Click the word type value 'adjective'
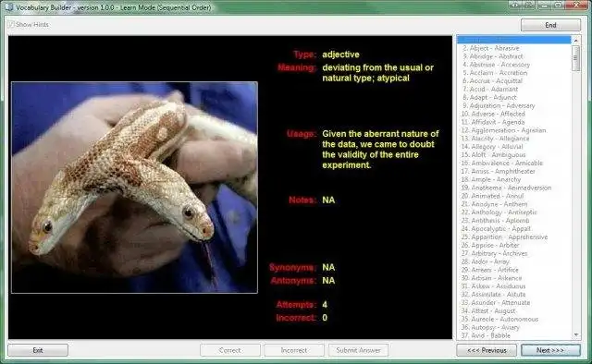 340,55
